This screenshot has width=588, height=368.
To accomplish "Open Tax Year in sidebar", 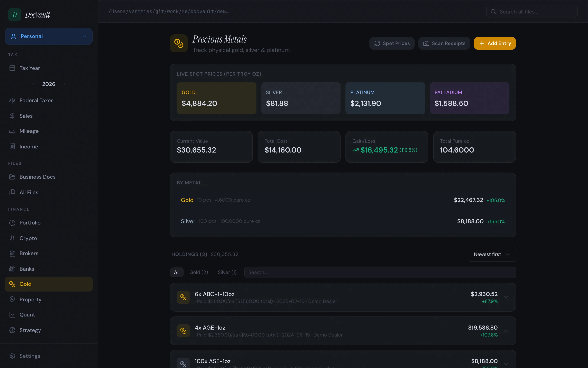I will point(49,68).
